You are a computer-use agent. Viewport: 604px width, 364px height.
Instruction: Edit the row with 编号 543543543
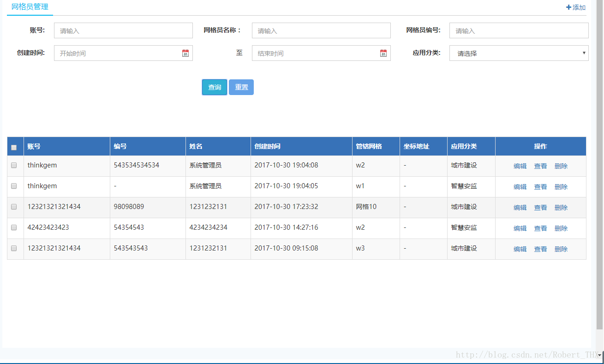(x=520, y=249)
